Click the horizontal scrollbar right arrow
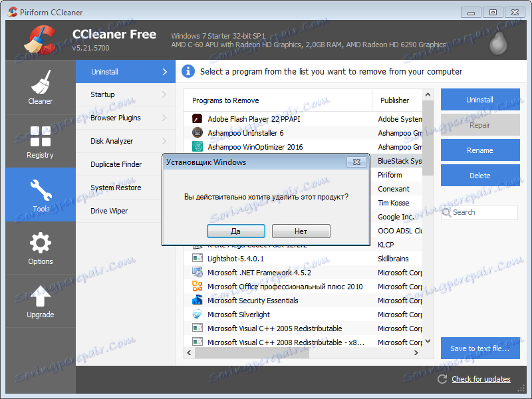 (416, 353)
